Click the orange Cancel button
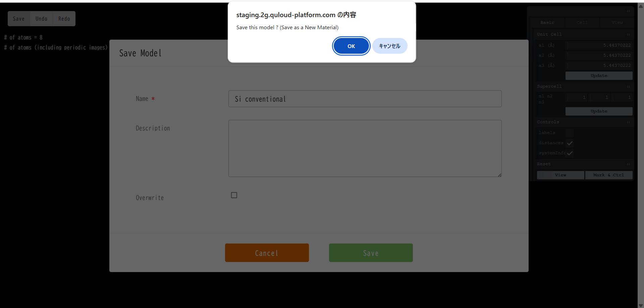644x308 pixels. click(x=267, y=253)
